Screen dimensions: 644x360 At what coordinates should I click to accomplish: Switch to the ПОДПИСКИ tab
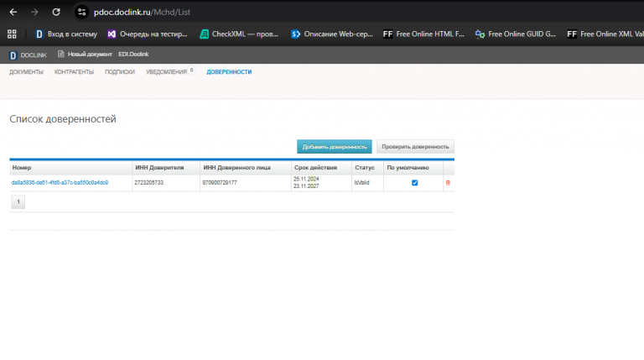pos(120,72)
